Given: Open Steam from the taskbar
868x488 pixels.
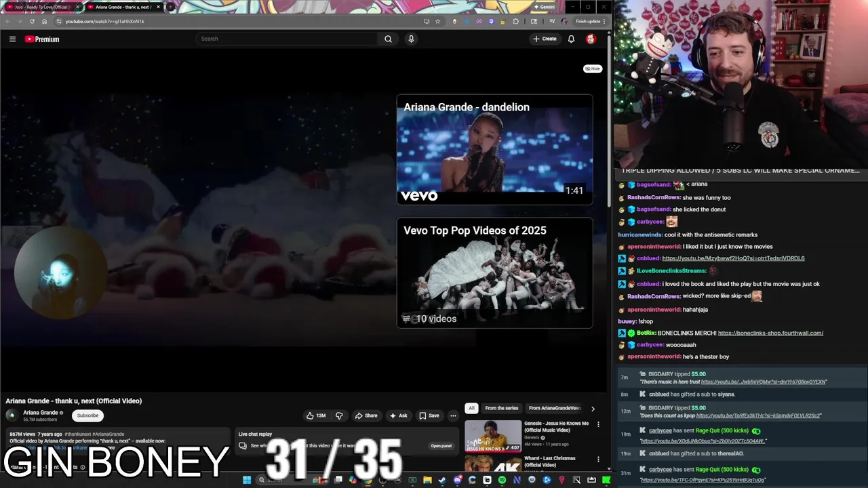Looking at the screenshot, I should tap(441, 480).
